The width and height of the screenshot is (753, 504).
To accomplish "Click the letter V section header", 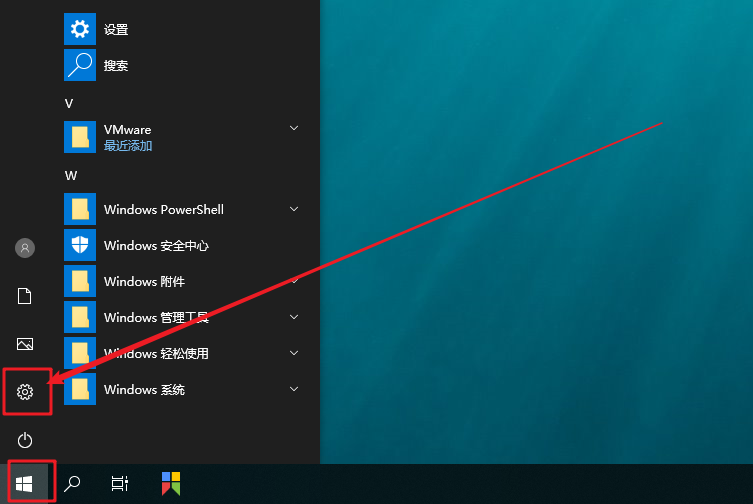I will pos(69,103).
